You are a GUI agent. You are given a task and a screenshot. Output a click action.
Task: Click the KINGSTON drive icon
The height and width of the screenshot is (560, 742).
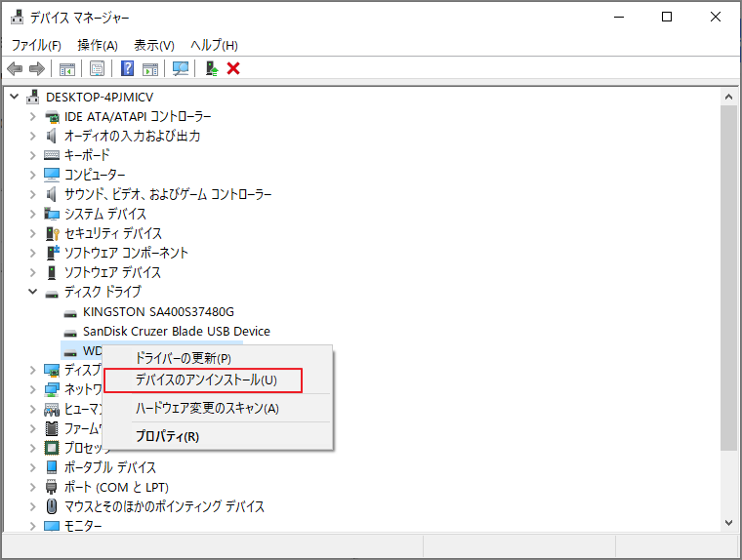coord(70,313)
